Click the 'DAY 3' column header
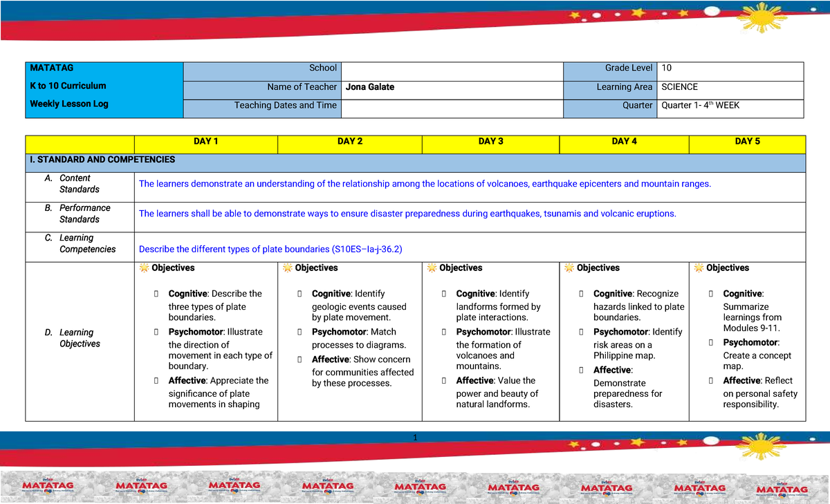Screen dimensions: 830x504 coord(490,141)
